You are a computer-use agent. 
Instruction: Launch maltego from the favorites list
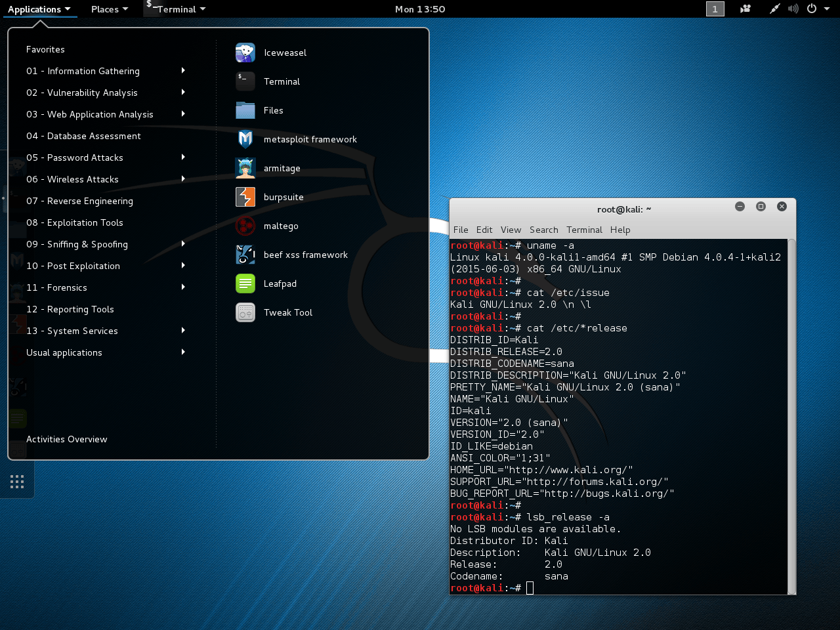pyautogui.click(x=245, y=226)
